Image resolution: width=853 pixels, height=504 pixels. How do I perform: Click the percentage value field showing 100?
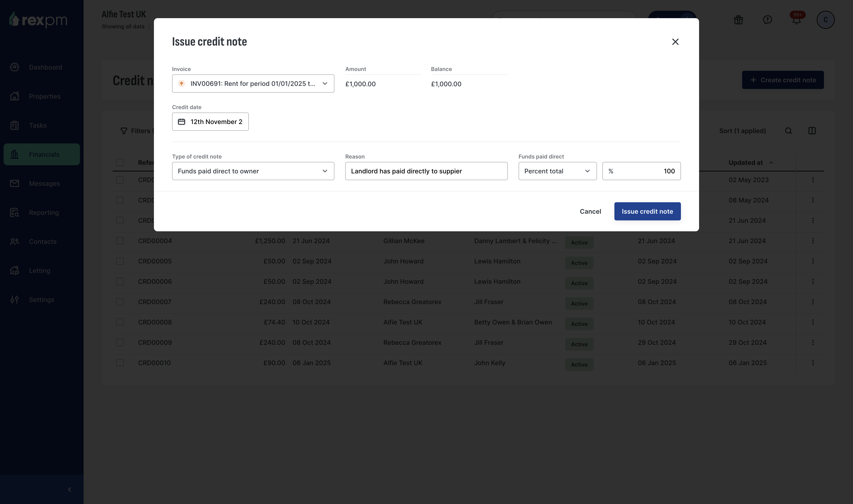point(641,171)
